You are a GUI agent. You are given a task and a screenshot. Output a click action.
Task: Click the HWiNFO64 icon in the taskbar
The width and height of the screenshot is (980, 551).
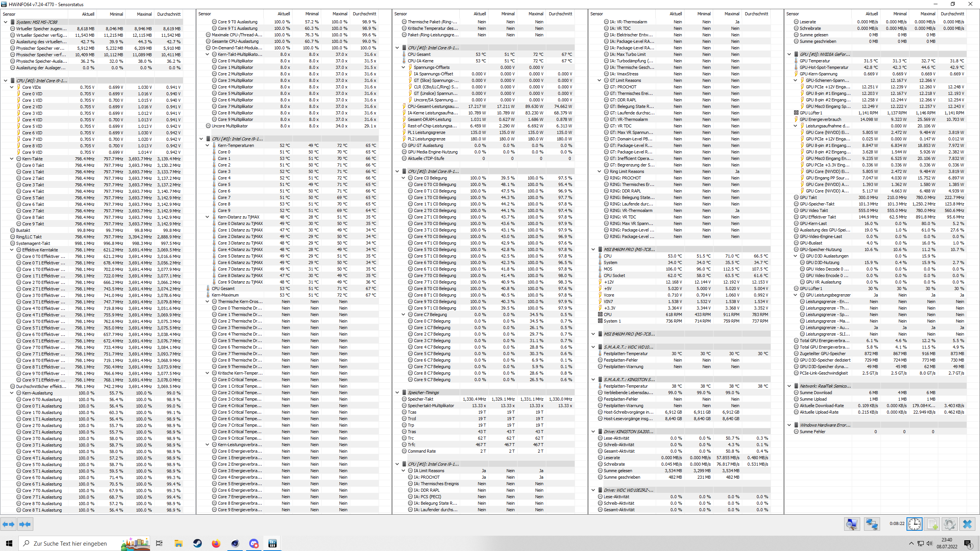[x=273, y=543]
